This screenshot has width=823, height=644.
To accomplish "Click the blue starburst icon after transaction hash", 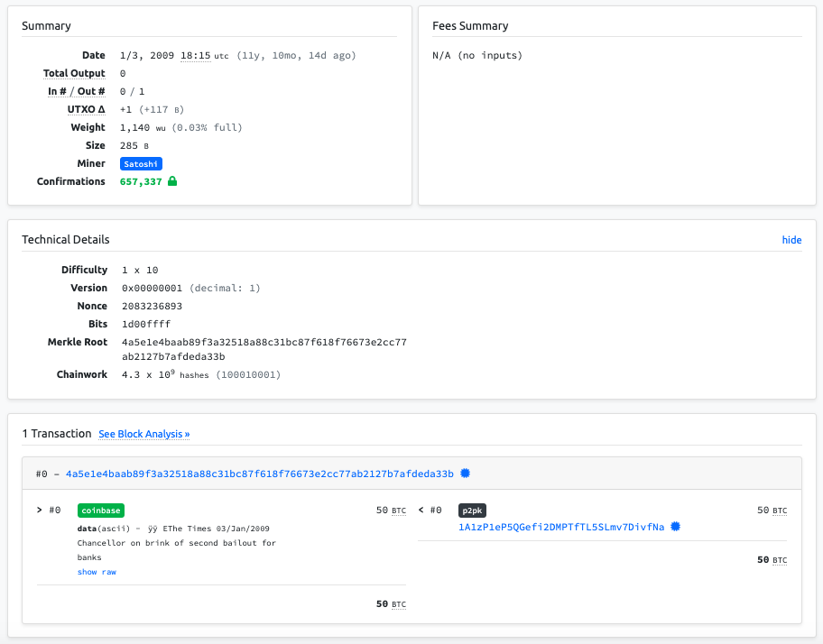I will 465,474.
